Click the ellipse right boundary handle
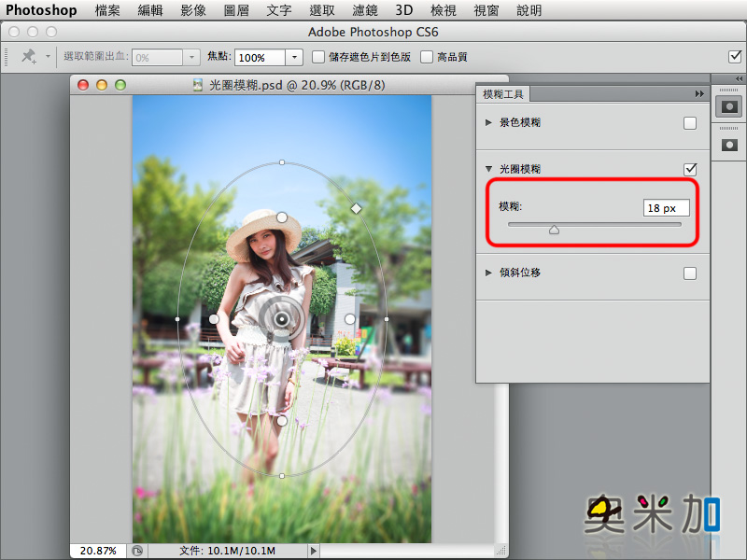The height and width of the screenshot is (560, 747). pos(386,319)
